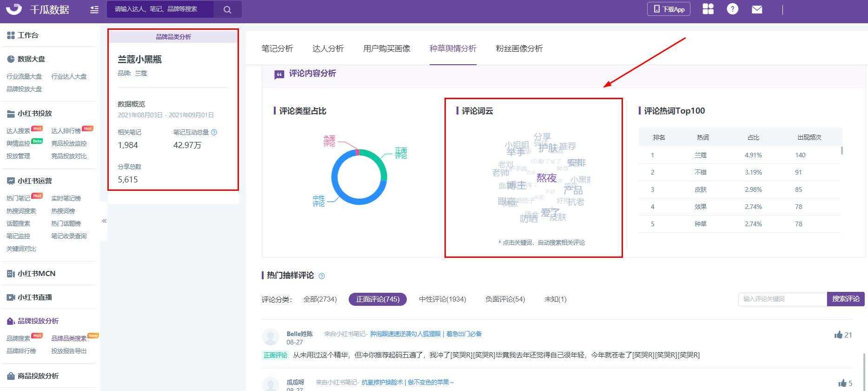Open the help question mark icon
The height and width of the screenshot is (391, 868).
tap(733, 9)
